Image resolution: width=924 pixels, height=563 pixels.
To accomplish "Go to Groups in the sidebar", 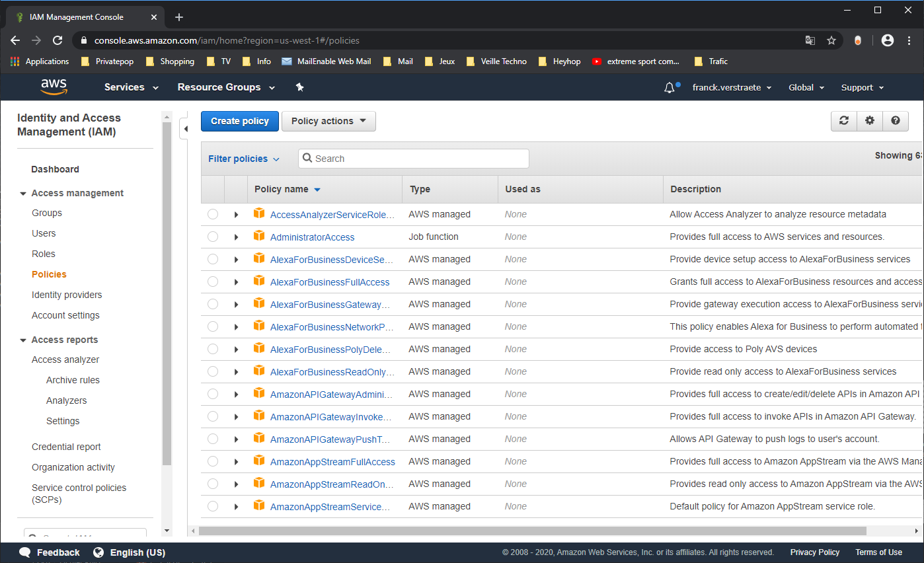I will (47, 213).
